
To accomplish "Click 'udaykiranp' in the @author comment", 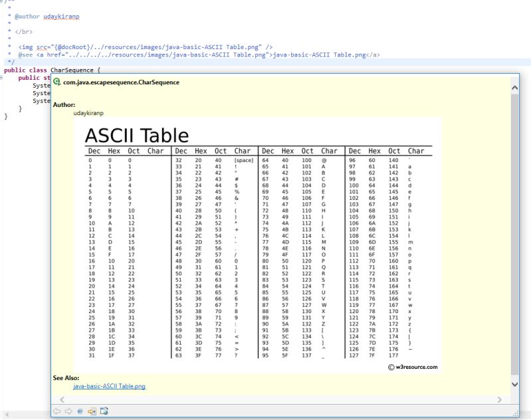I will coord(61,16).
